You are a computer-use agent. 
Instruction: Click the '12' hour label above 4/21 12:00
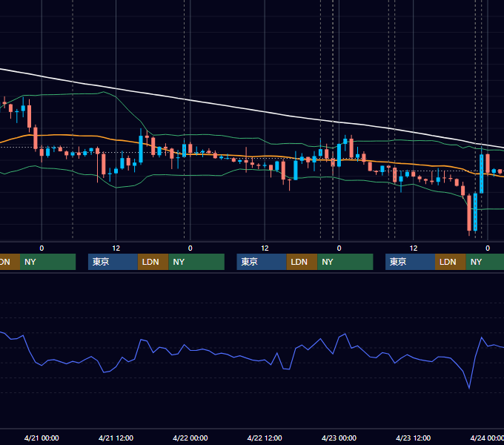point(116,248)
